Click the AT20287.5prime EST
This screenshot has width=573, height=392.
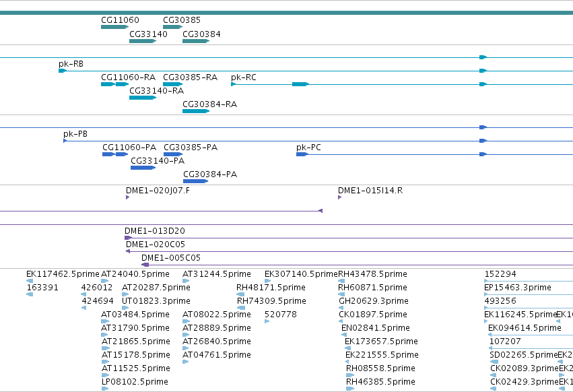[x=125, y=295]
